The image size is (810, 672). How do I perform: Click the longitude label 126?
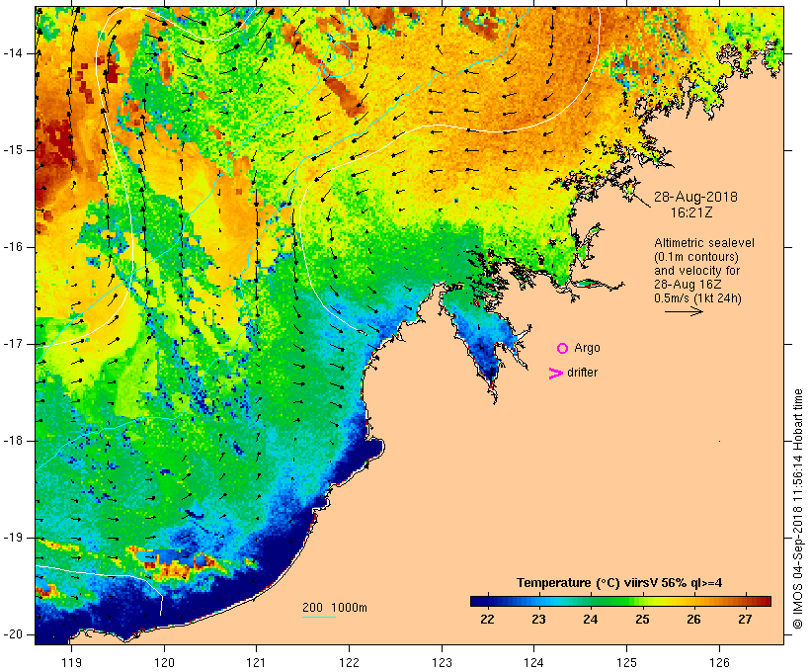pyautogui.click(x=719, y=662)
